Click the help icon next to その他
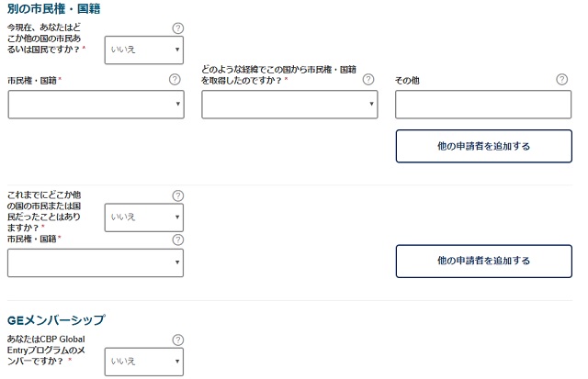 [x=561, y=80]
